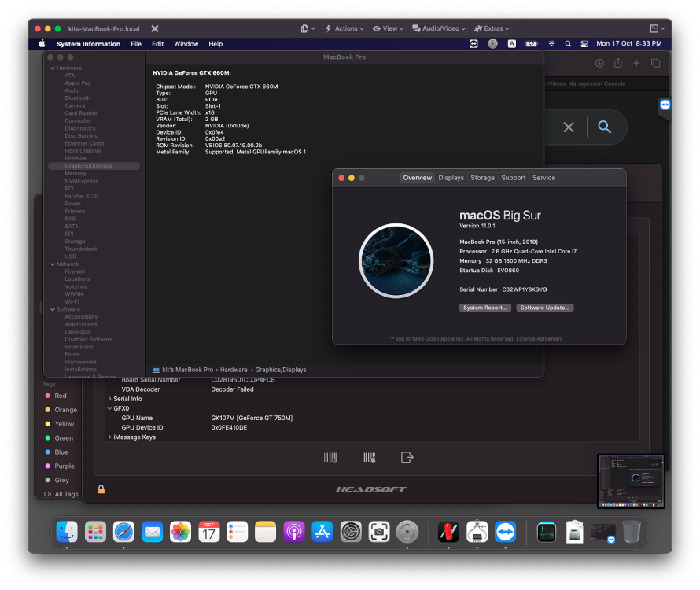Open the Edit menu
Screen dimensions: 700x590
click(157, 44)
